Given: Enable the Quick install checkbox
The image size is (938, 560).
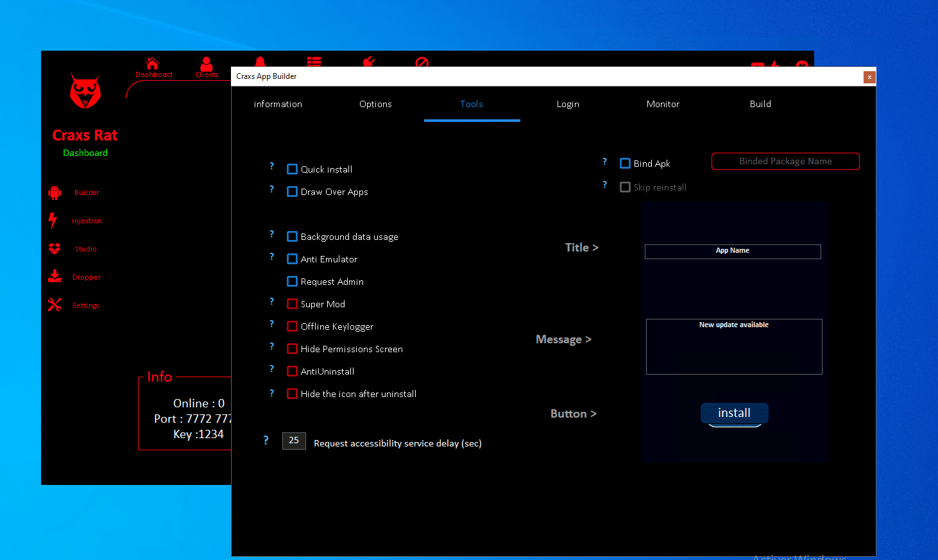Looking at the screenshot, I should tap(292, 169).
